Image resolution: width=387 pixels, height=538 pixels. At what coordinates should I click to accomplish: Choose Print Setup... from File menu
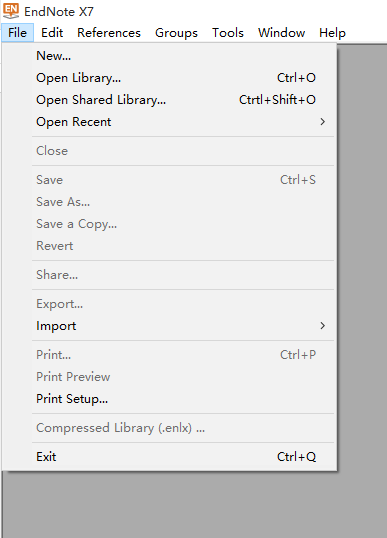tap(185, 399)
